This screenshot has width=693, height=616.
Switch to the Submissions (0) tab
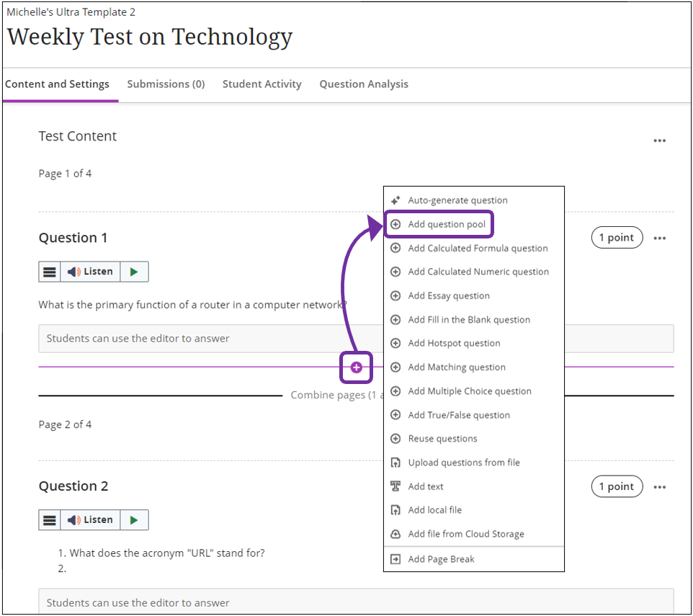click(166, 84)
